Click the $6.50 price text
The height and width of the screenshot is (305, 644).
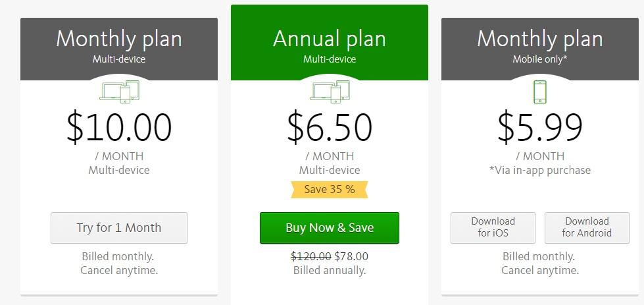(x=330, y=128)
